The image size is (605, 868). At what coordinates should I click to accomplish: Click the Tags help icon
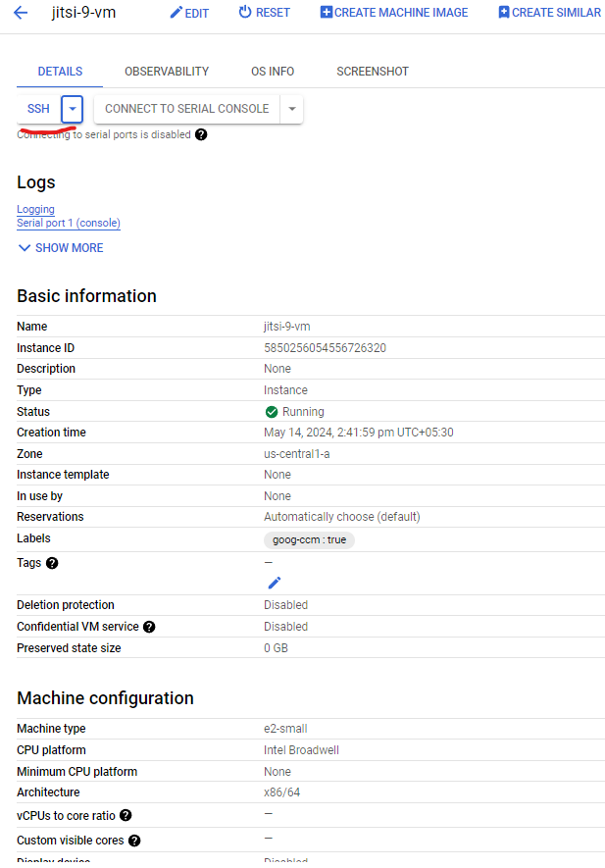[x=52, y=563]
